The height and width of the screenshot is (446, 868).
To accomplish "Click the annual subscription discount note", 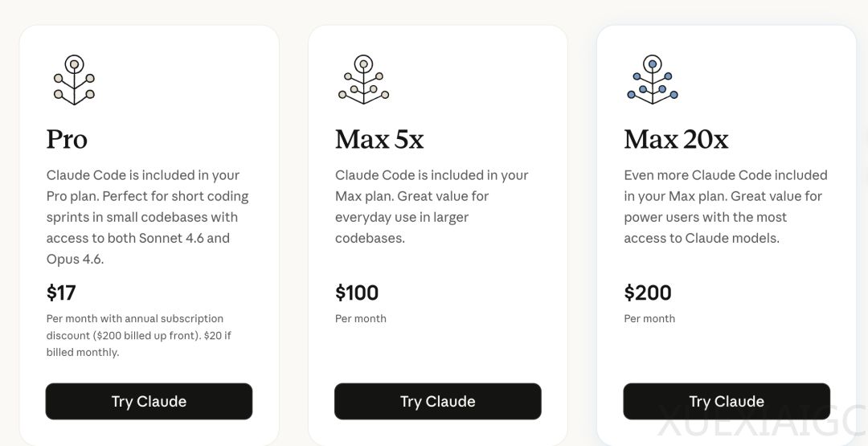I will click(138, 335).
